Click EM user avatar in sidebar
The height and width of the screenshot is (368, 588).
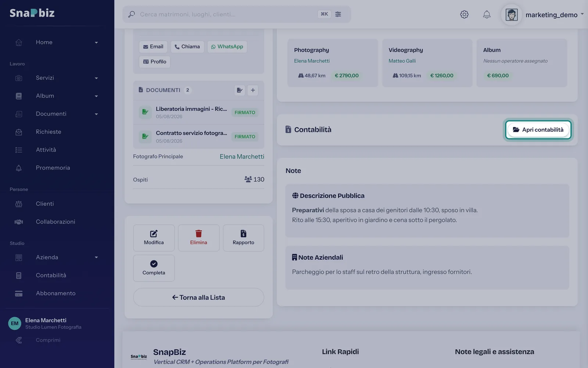15,323
